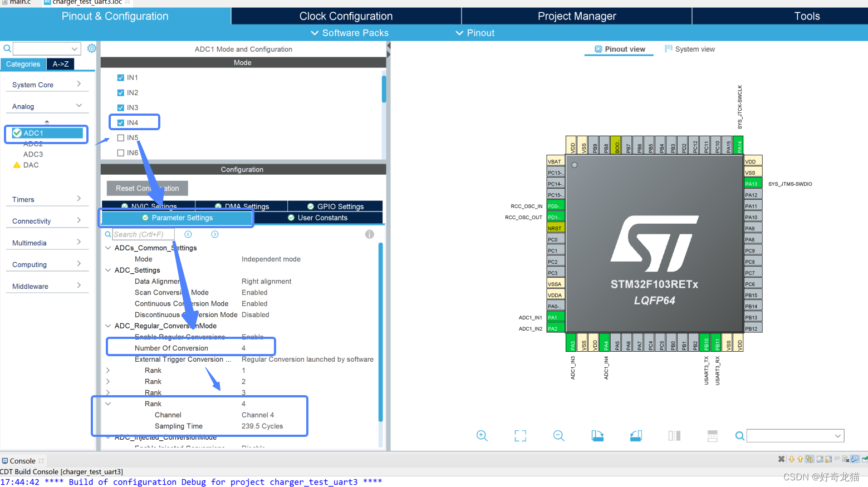The image size is (868, 487).
Task: Switch to DMA Settings tab
Action: pyautogui.click(x=242, y=206)
